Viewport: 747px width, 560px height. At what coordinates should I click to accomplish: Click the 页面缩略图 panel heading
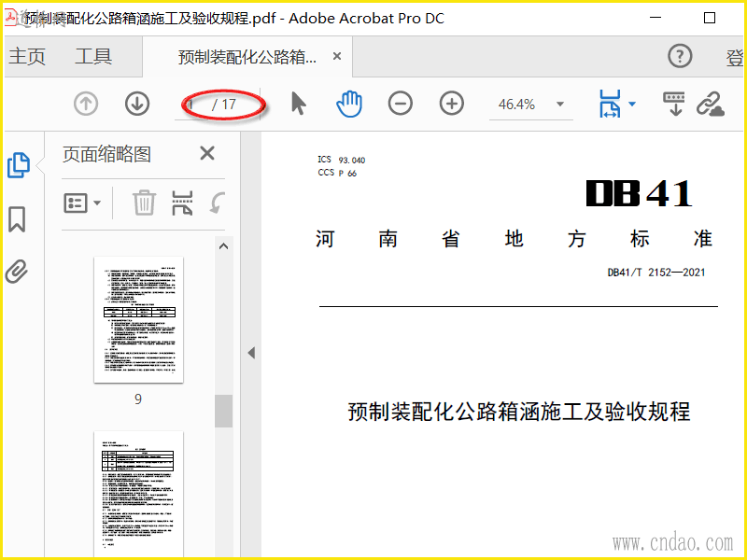106,154
